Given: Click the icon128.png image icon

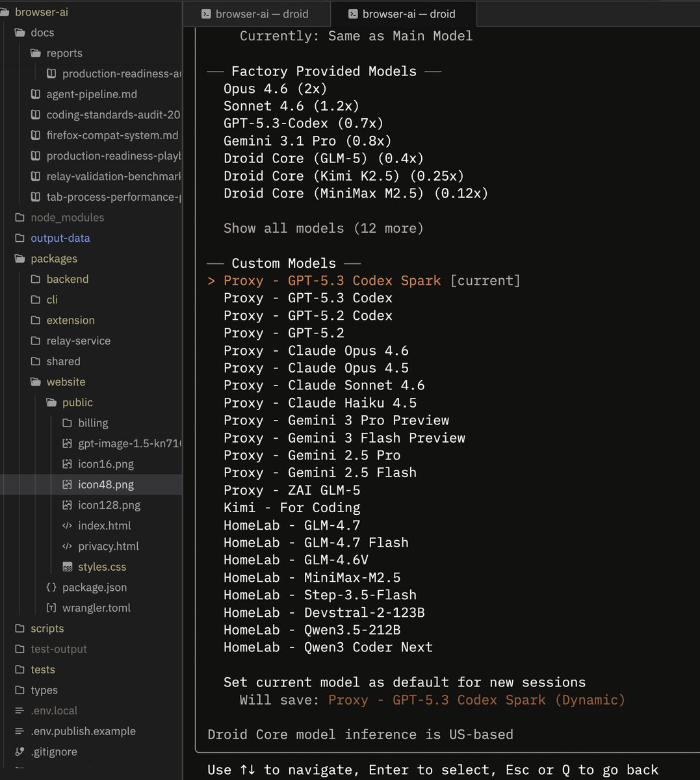Looking at the screenshot, I should [x=67, y=505].
